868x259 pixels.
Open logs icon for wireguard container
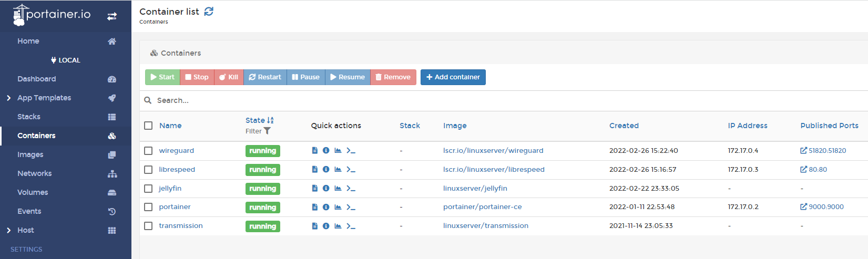314,151
